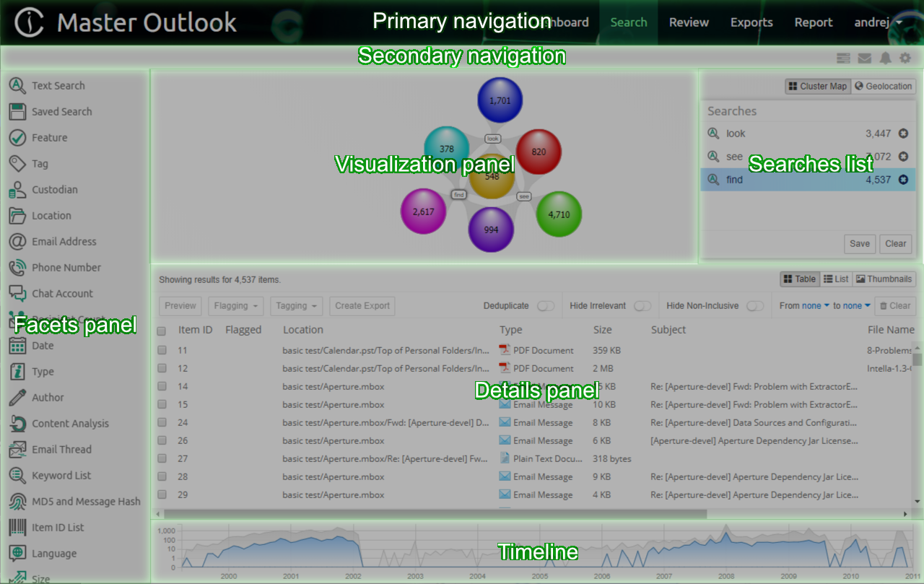The image size is (924, 584).
Task: Open the Tagging dropdown
Action: pos(296,305)
